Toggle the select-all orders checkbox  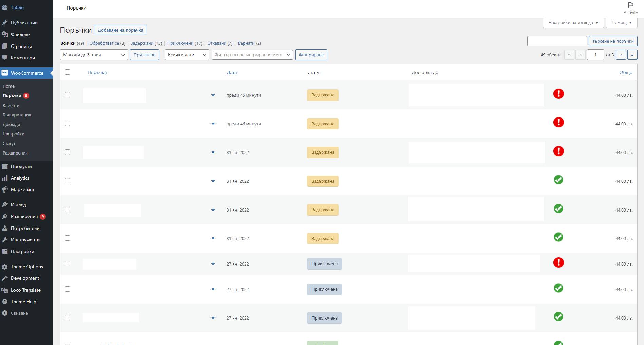[x=68, y=72]
